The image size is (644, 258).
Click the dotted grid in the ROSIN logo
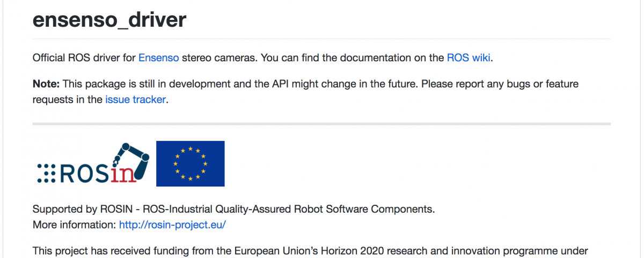[47, 173]
